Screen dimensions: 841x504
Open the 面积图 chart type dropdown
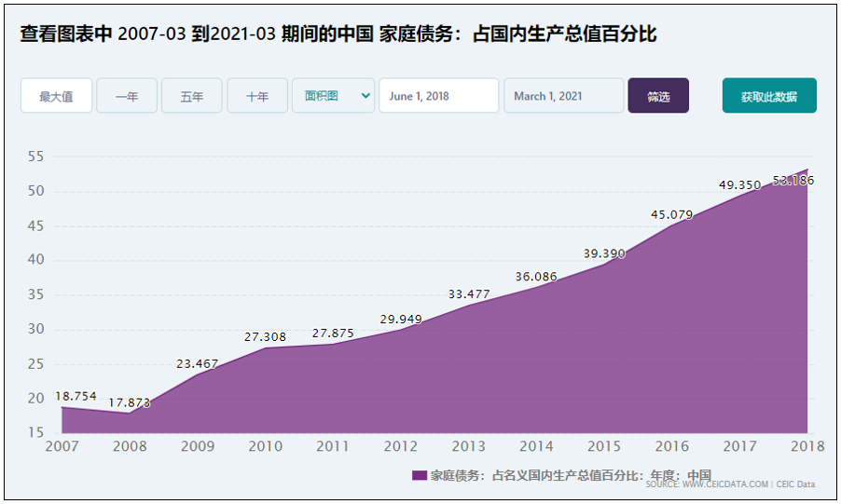click(333, 95)
